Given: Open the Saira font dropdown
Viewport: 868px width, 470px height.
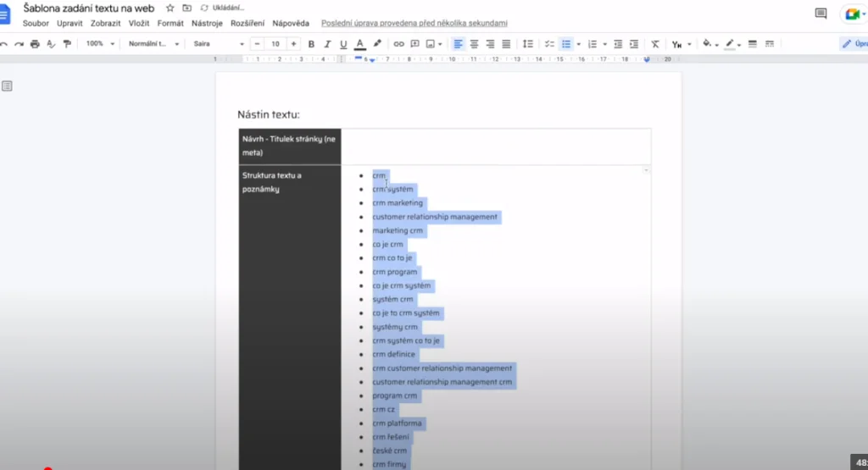Looking at the screenshot, I should pos(218,44).
